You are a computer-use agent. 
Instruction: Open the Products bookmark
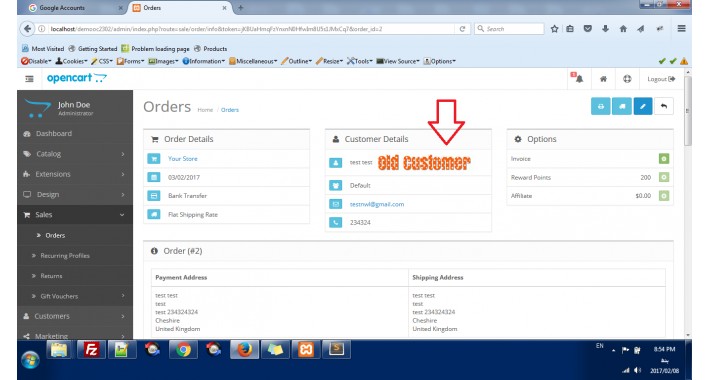pyautogui.click(x=211, y=49)
